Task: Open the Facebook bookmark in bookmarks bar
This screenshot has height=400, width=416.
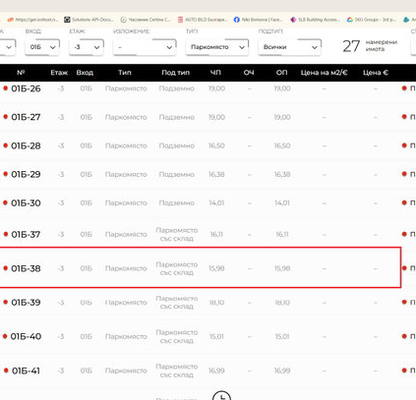Action: (x=258, y=20)
